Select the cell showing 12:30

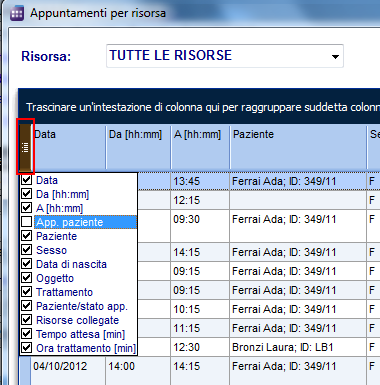pos(200,347)
